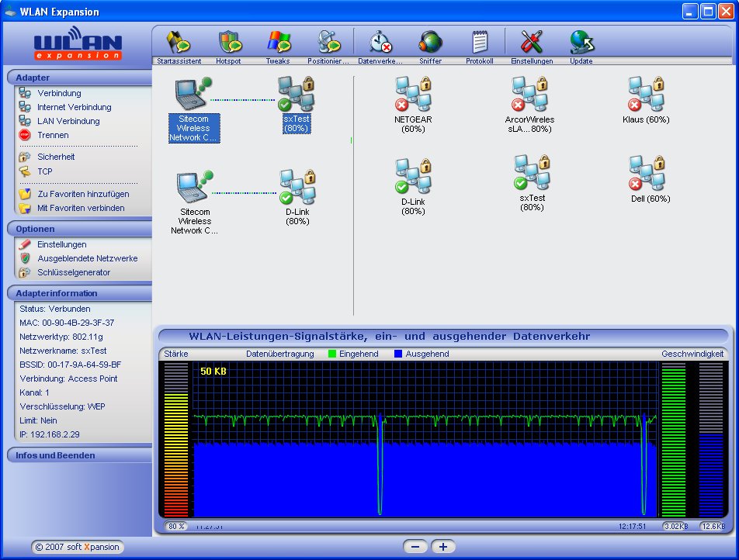The width and height of the screenshot is (739, 560).
Task: Select the Dell (60%) network
Action: 650,180
